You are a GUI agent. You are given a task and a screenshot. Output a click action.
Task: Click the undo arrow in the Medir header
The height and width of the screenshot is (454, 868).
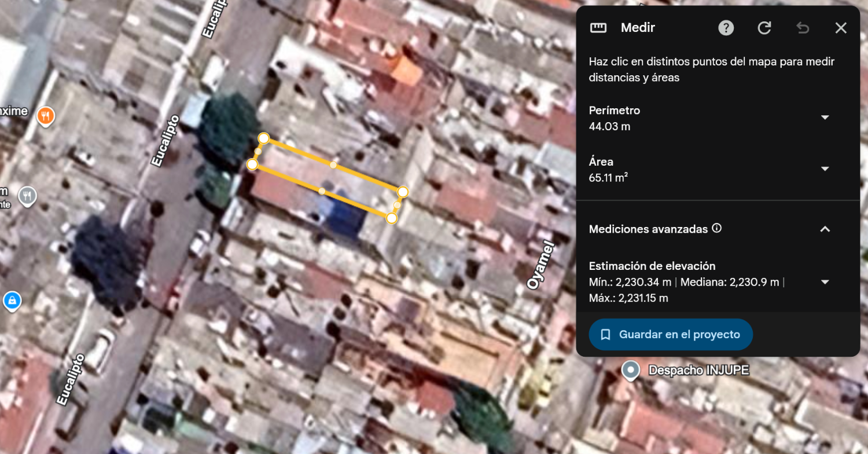(803, 28)
